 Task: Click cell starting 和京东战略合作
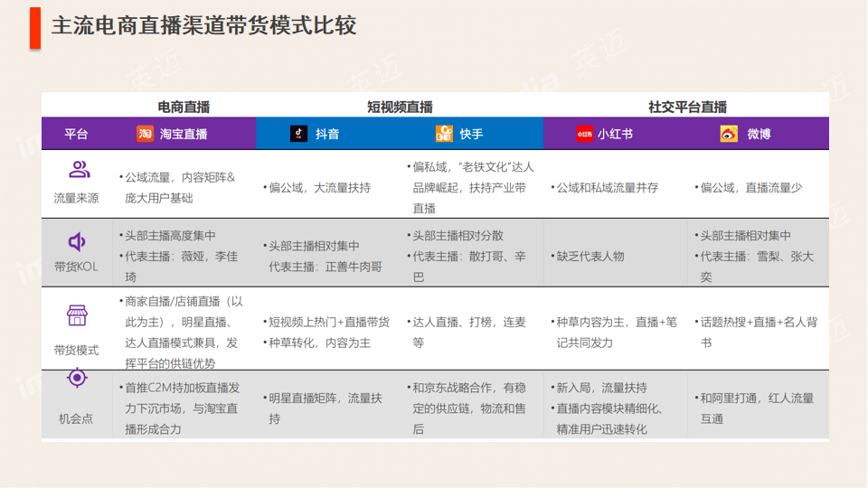coord(467,408)
